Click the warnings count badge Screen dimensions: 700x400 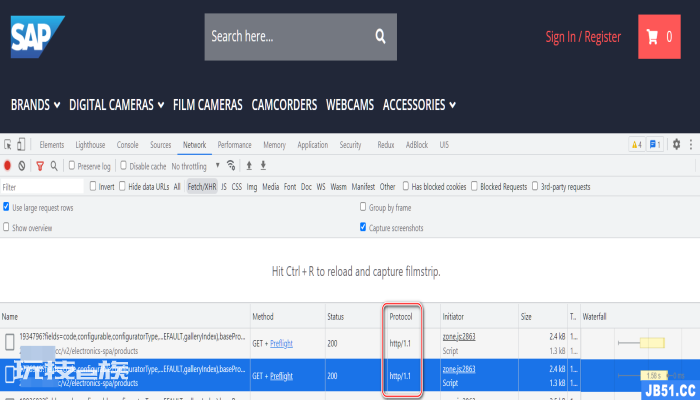tap(637, 145)
